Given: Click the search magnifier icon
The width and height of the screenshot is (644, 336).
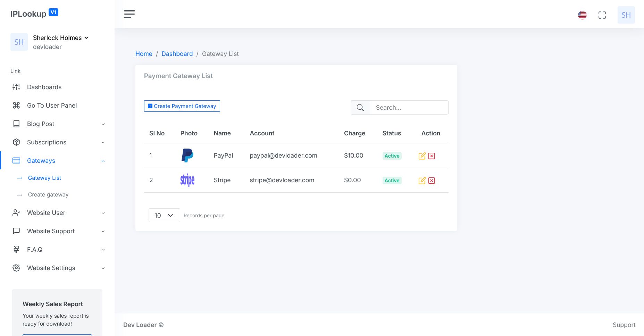Looking at the screenshot, I should [360, 108].
